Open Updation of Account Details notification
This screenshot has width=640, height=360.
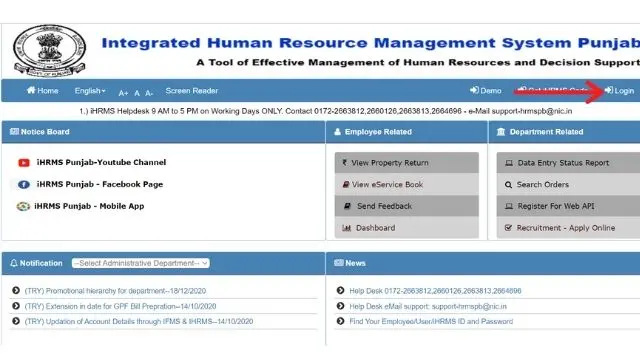click(x=139, y=322)
